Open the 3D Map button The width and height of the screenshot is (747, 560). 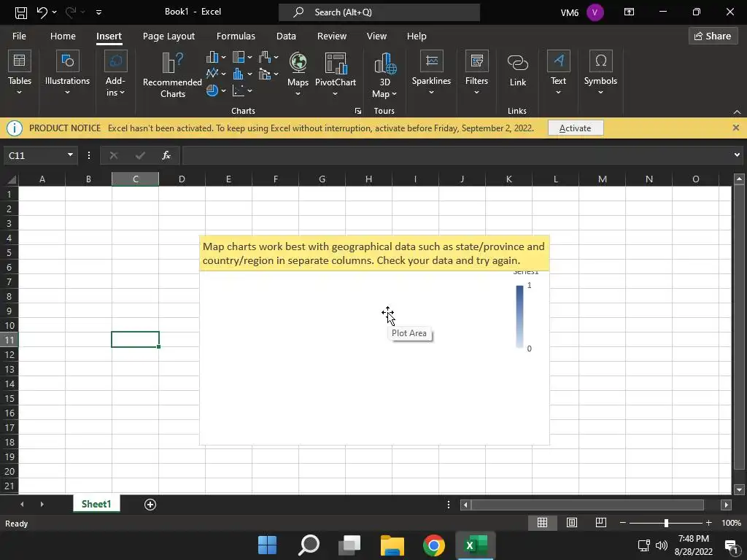(x=384, y=75)
